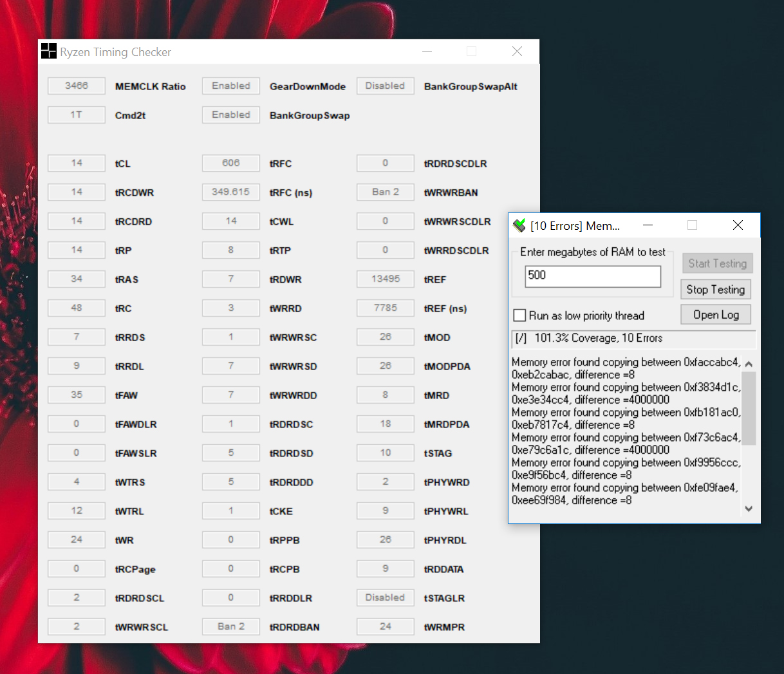Click the GearDownMode Enabled field

pos(231,86)
